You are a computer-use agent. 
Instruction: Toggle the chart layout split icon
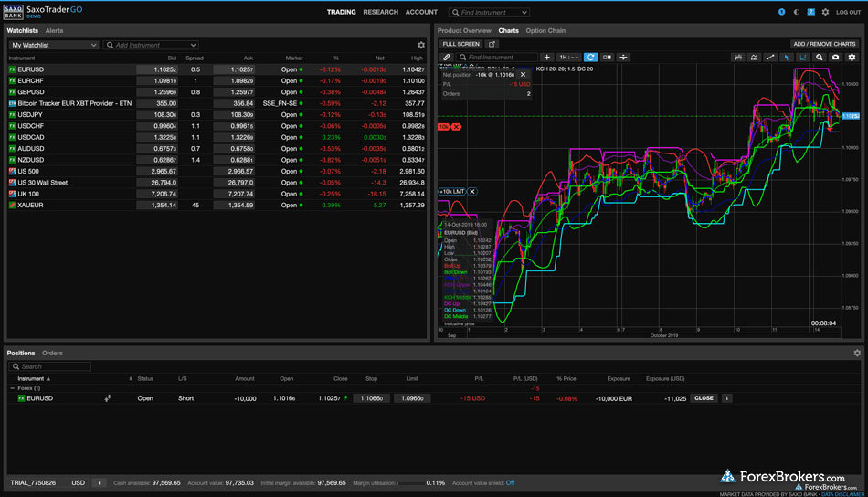click(608, 57)
